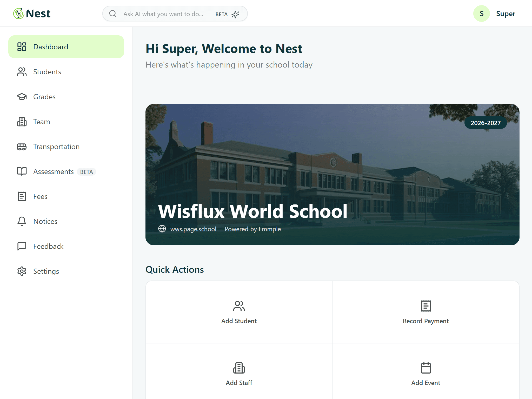Select Feedback label in sidebar

coord(48,246)
